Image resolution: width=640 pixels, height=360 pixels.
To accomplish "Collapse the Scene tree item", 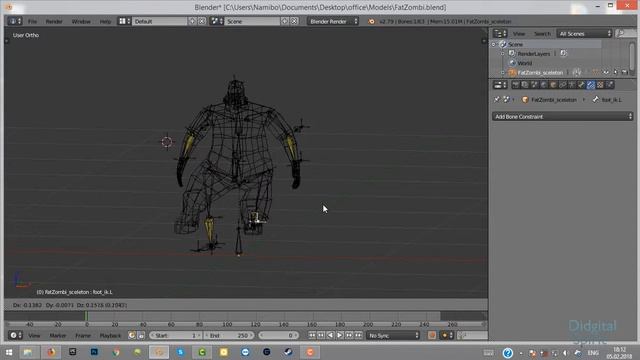I will pos(494,44).
